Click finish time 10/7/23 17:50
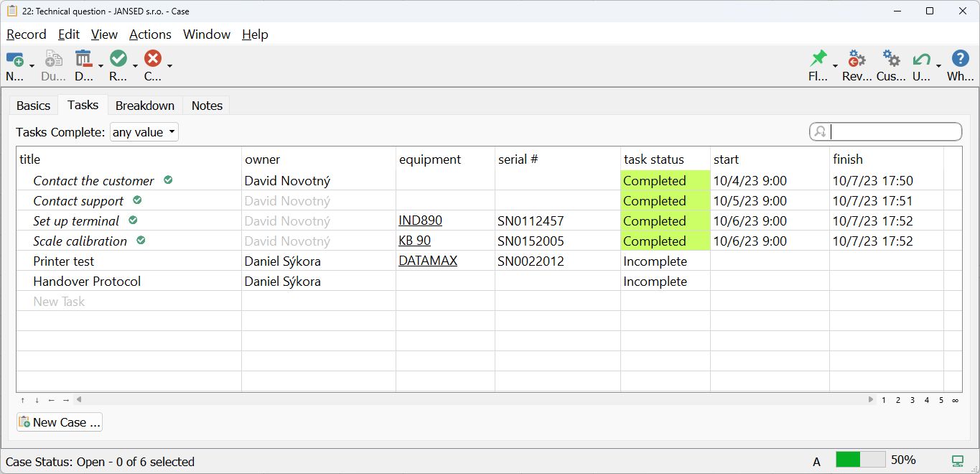 (x=873, y=180)
